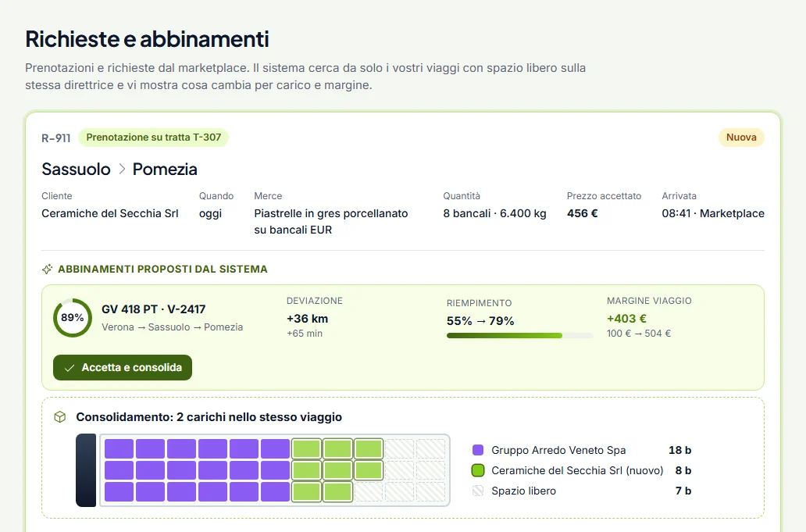
Task: Click the purple Gruppo Arredo Veneto legend swatch
Action: pos(478,450)
